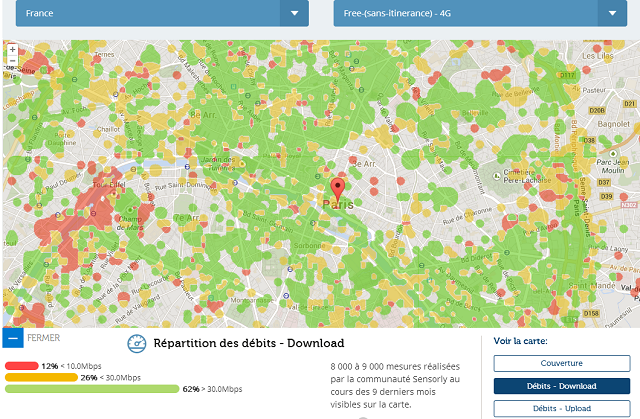Image resolution: width=640 pixels, height=419 pixels.
Task: Show Débits - Upload map
Action: point(561,408)
